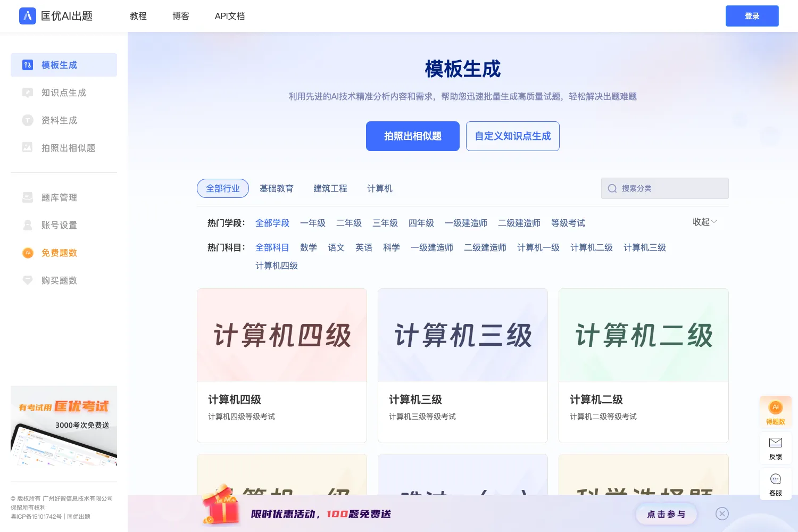Select the 知识点生成 sidebar icon
798x532 pixels.
28,93
